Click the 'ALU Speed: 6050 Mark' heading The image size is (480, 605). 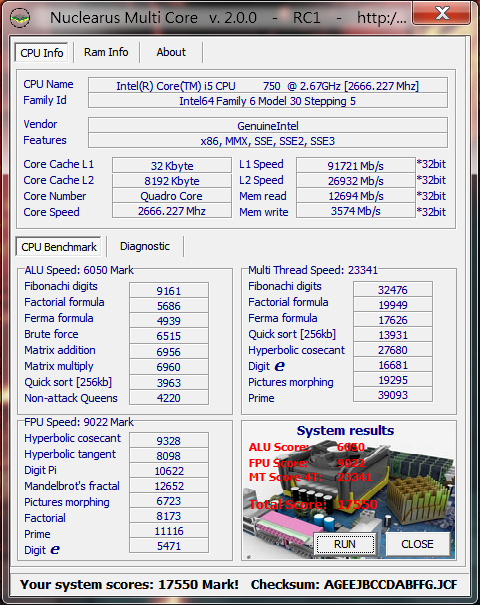pyautogui.click(x=79, y=270)
